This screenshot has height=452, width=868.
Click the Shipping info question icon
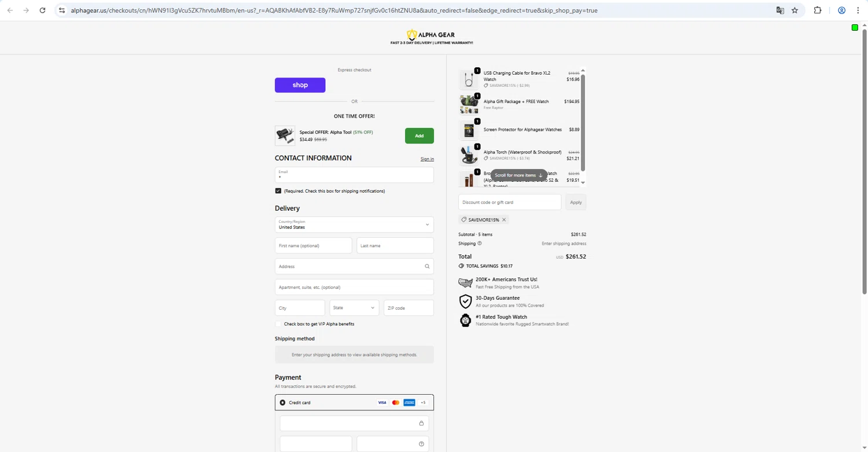tap(480, 244)
